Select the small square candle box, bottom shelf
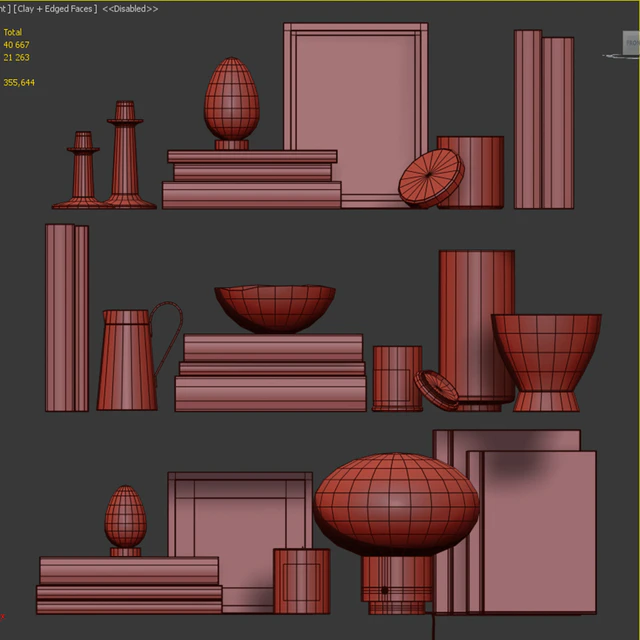 301,581
